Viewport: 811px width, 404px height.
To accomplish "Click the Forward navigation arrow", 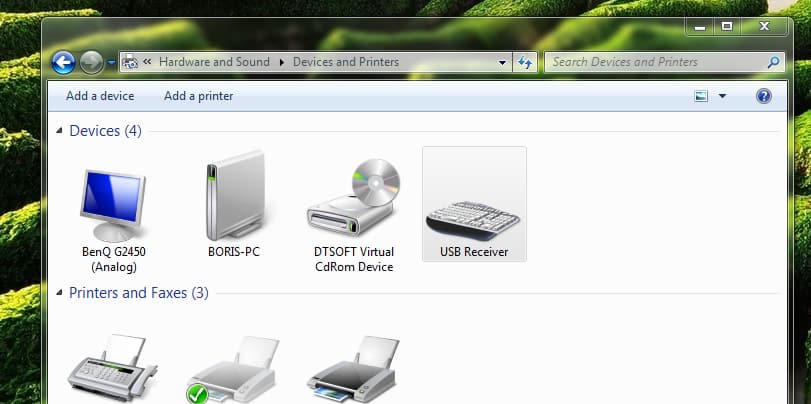I will pos(91,62).
